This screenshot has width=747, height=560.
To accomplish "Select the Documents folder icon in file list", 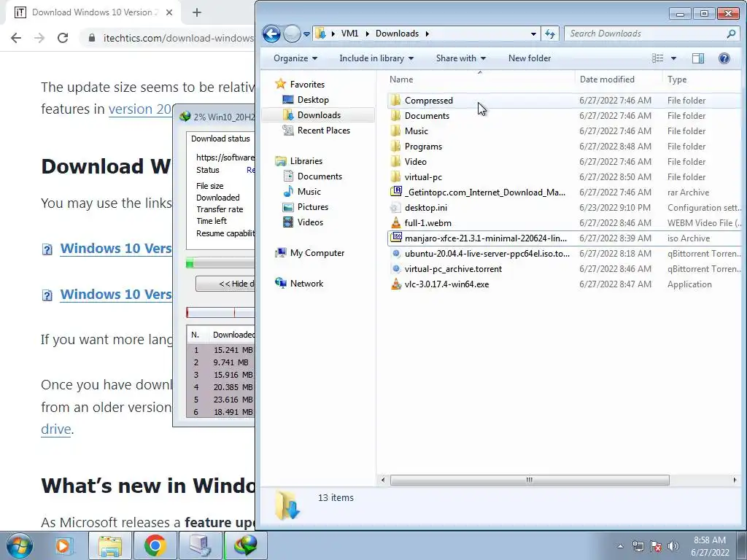I will (395, 116).
